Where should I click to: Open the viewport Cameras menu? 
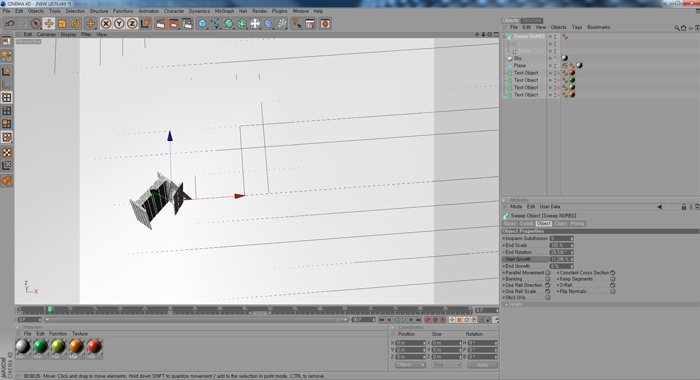click(x=46, y=34)
